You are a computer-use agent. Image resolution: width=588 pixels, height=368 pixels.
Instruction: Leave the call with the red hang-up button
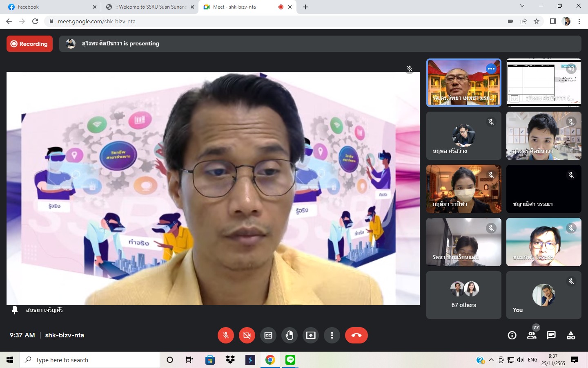[x=356, y=335]
